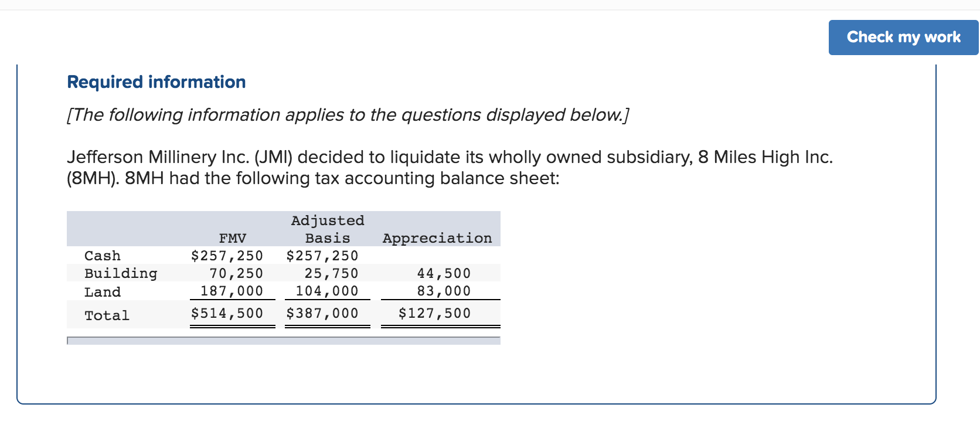This screenshot has width=980, height=428.
Task: Select the italicized information notice text
Action: [x=348, y=115]
